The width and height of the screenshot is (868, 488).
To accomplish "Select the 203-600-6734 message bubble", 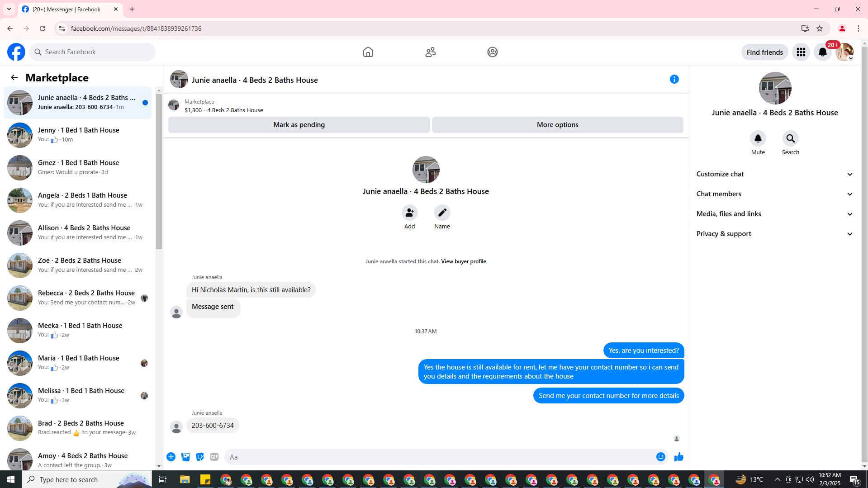I will tap(213, 426).
